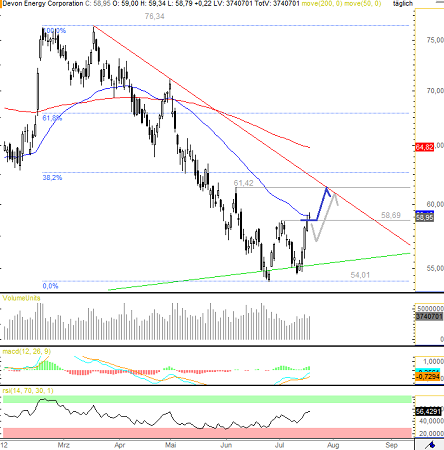Select the 58,69 price level label
This screenshot has height=450, width=444.
pos(391,215)
